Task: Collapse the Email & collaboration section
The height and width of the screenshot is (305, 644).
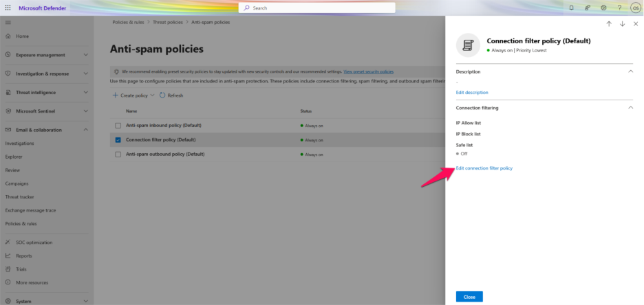Action: click(85, 130)
